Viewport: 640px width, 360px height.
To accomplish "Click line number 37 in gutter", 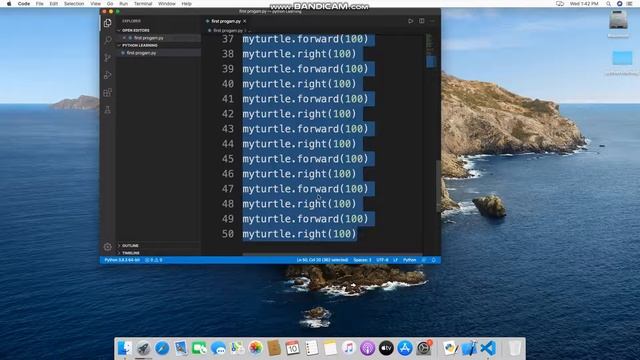I will [x=228, y=39].
